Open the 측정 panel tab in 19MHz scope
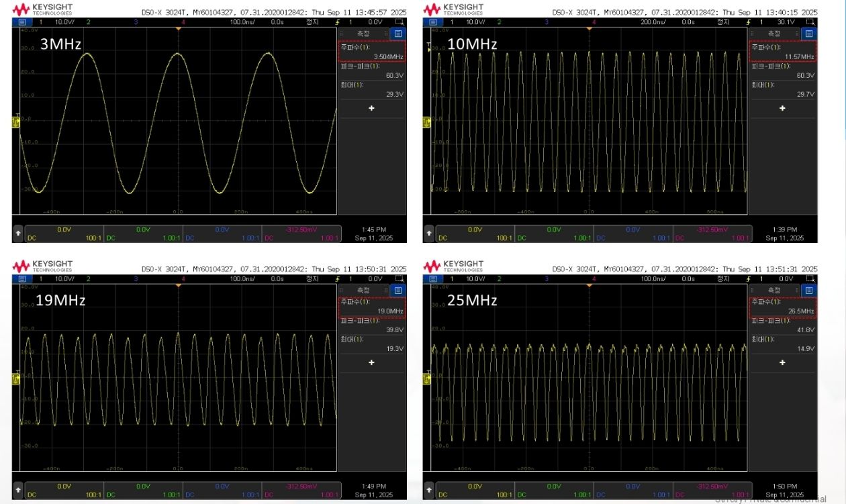This screenshot has width=846, height=504. coord(363,290)
